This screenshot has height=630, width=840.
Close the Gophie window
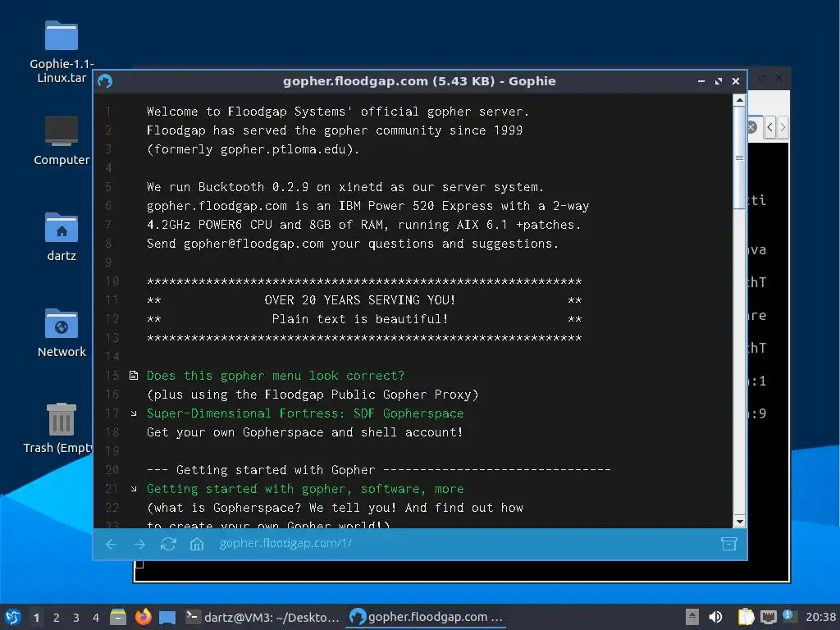(x=736, y=81)
